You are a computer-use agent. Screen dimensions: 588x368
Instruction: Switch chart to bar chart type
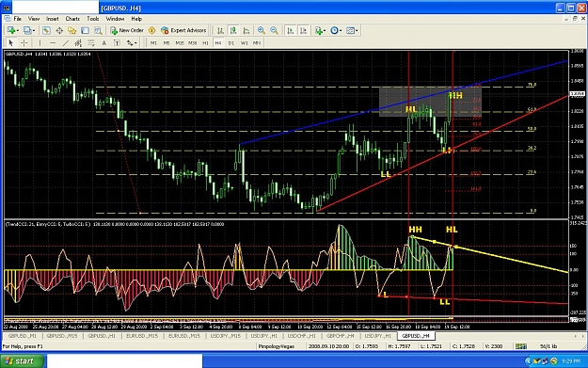click(220, 30)
